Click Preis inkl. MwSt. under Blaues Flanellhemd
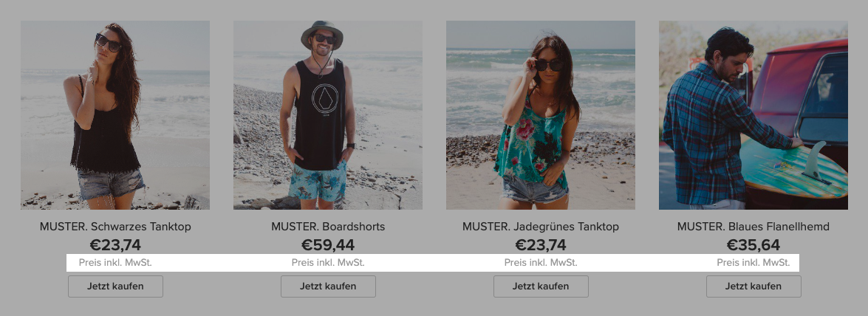 click(x=753, y=262)
